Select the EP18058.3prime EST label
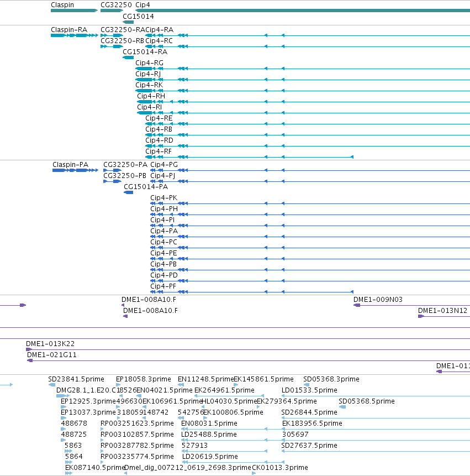470x476 pixels. tap(144, 379)
